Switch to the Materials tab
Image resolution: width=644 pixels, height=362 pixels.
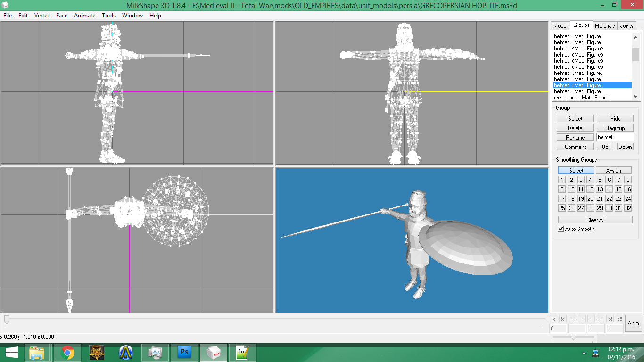point(605,26)
